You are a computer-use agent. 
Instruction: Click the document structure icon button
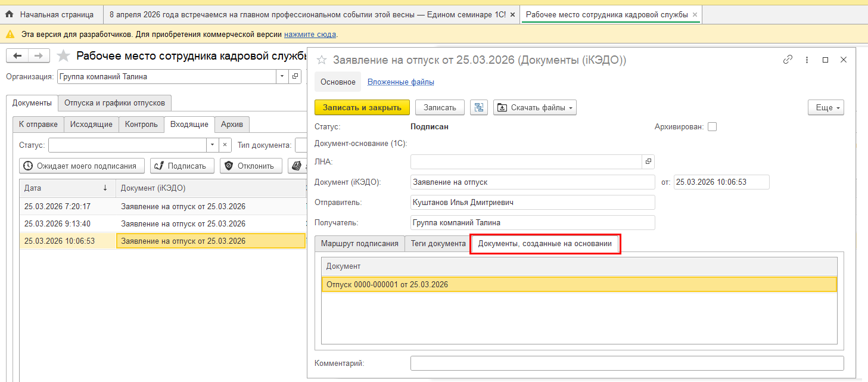(479, 107)
